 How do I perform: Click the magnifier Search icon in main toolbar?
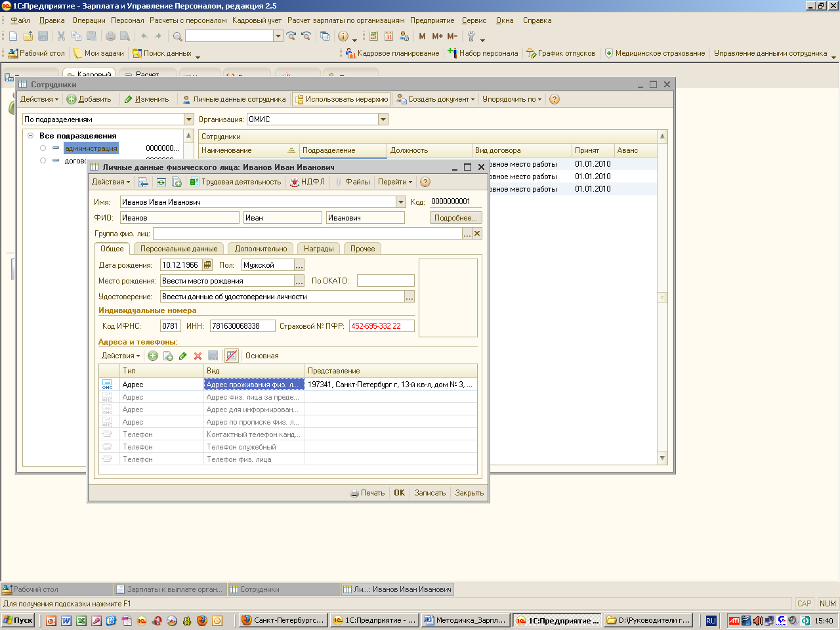tap(177, 36)
